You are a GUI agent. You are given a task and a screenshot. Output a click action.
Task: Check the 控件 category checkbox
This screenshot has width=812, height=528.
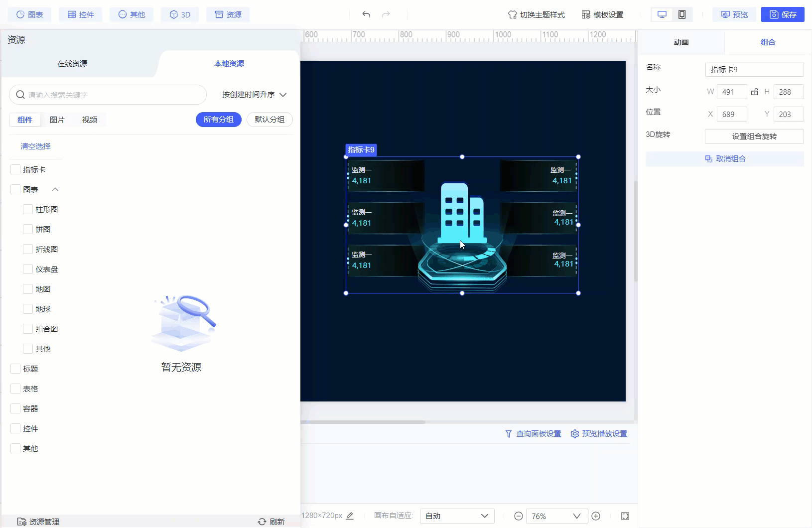tap(15, 428)
